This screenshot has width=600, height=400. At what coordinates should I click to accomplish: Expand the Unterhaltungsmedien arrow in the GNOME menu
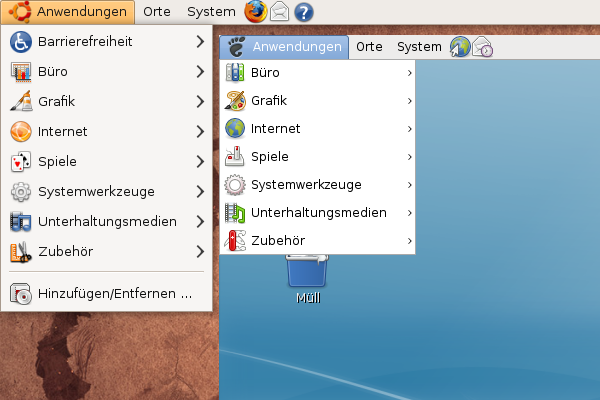coord(409,213)
